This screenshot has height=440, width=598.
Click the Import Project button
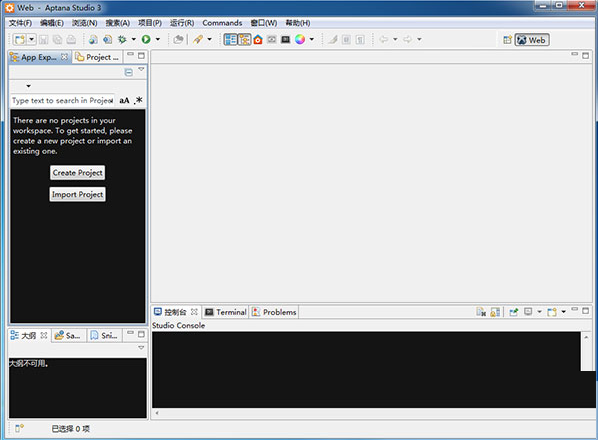(x=77, y=194)
